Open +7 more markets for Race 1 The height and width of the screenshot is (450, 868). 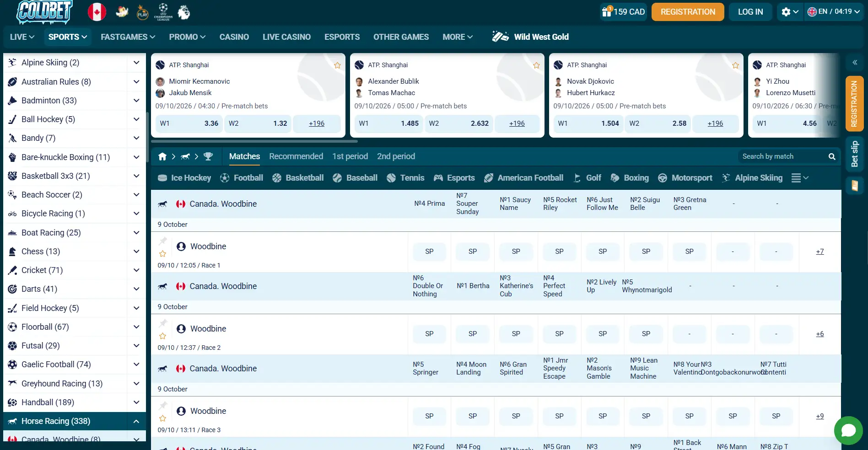point(820,252)
